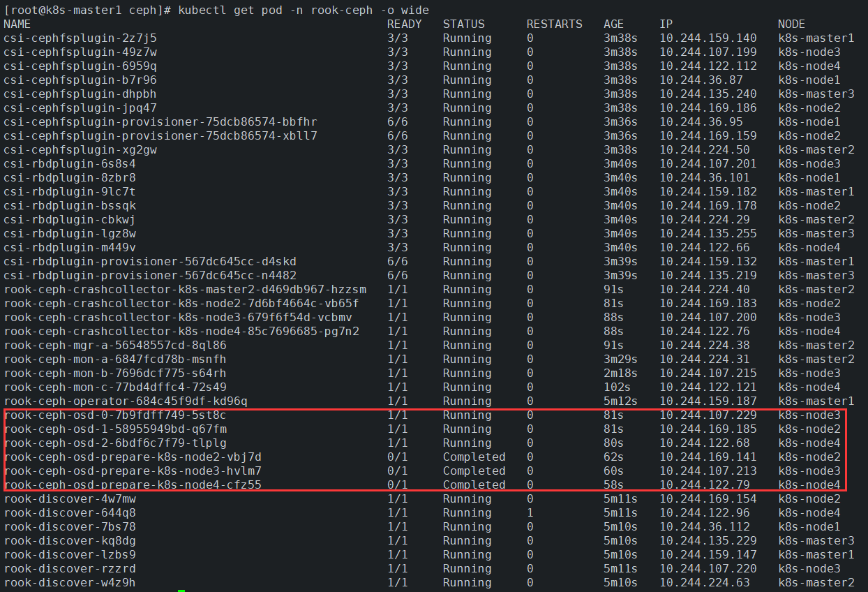Image resolution: width=868 pixels, height=592 pixels.
Task: Click the NAME column header
Action: (x=17, y=24)
